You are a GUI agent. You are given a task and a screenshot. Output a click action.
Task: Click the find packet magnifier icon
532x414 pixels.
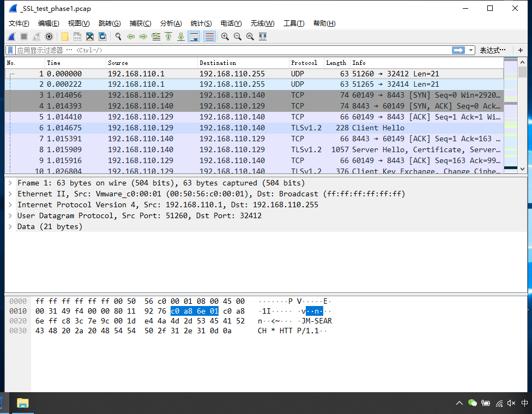pyautogui.click(x=118, y=37)
